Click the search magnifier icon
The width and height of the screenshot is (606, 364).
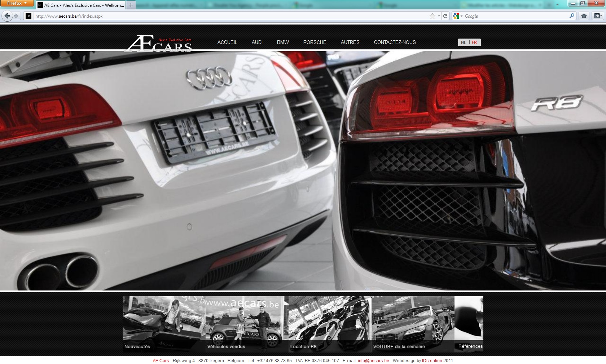(x=572, y=16)
